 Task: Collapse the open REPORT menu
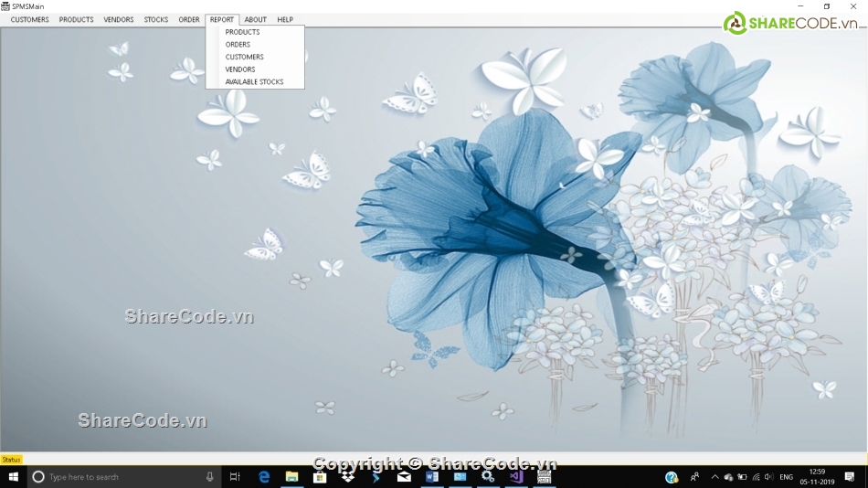click(x=222, y=19)
